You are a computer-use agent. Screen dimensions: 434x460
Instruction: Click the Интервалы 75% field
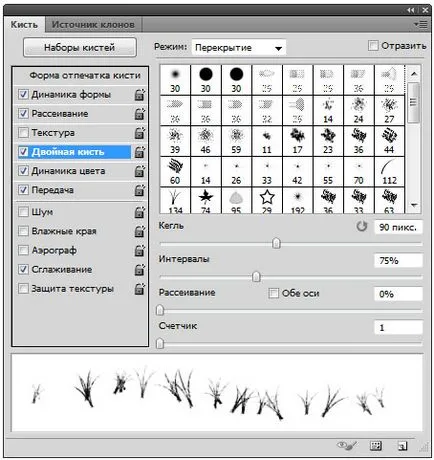tap(398, 261)
